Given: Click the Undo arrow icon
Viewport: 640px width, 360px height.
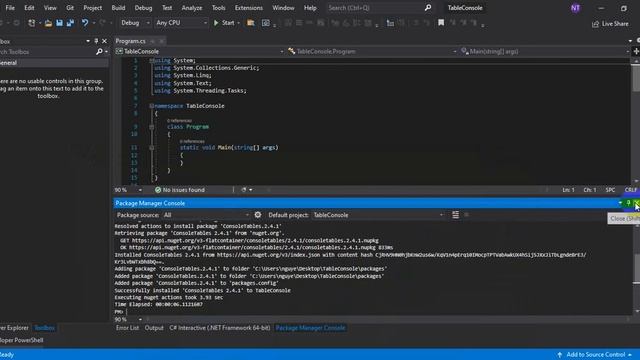Looking at the screenshot, I should [84, 23].
